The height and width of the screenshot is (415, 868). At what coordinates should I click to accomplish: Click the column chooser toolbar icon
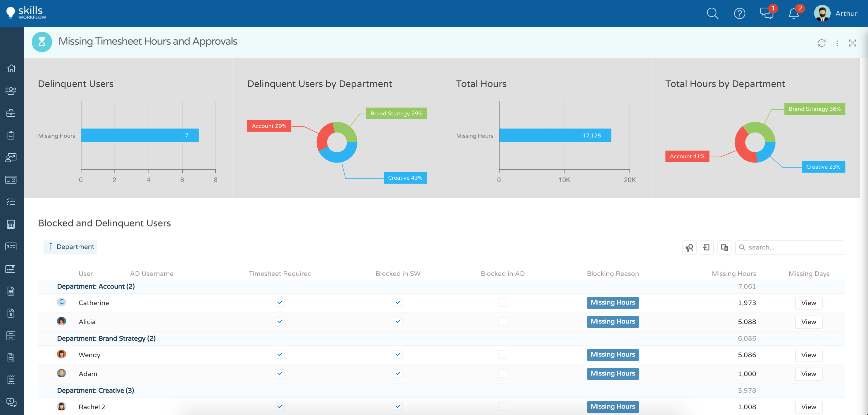point(724,248)
